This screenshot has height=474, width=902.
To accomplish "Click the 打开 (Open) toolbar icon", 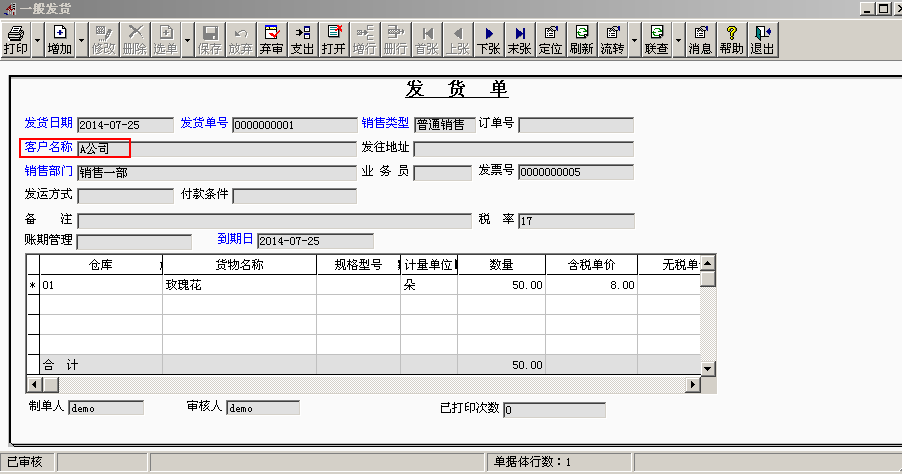I will (333, 40).
